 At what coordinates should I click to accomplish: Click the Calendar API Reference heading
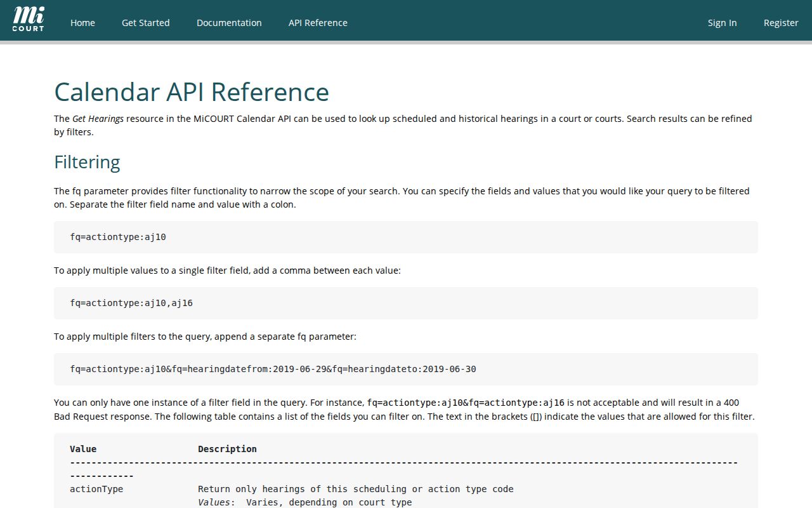[x=192, y=92]
